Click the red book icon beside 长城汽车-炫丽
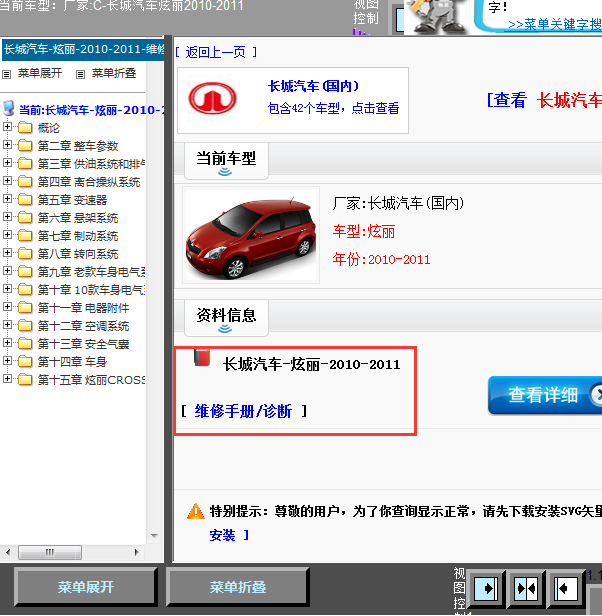 pyautogui.click(x=202, y=358)
